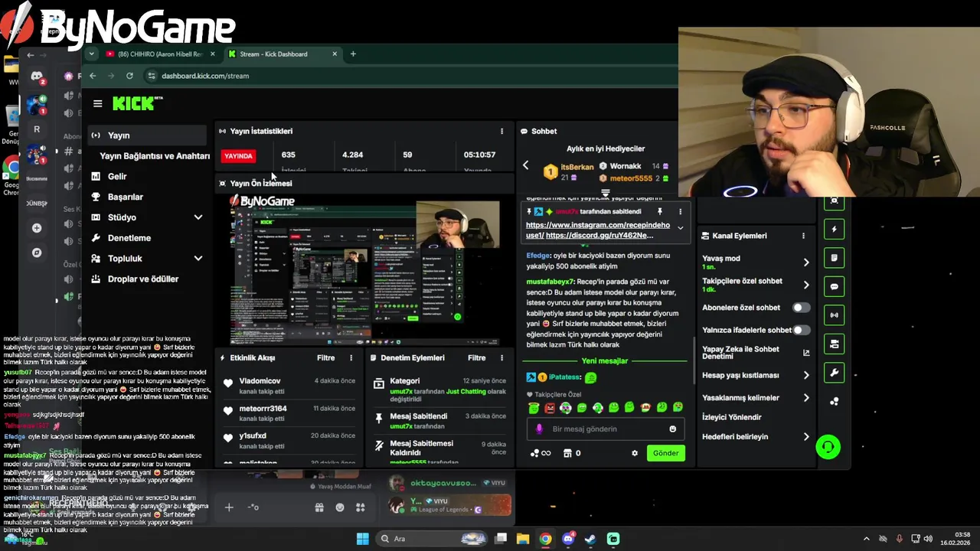Open Filtre in Denetim Eylemleri panel
This screenshot has height=551, width=980.
tap(476, 357)
